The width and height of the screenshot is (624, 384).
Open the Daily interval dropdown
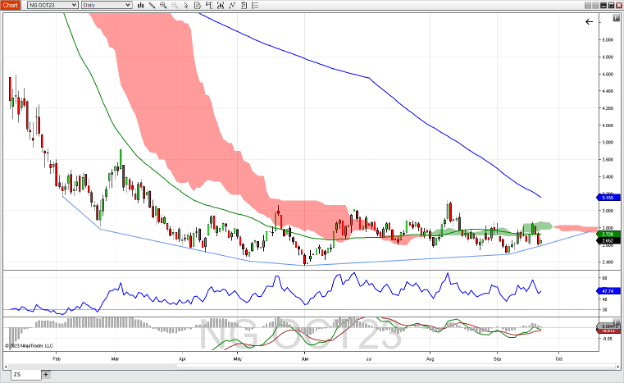coord(107,5)
